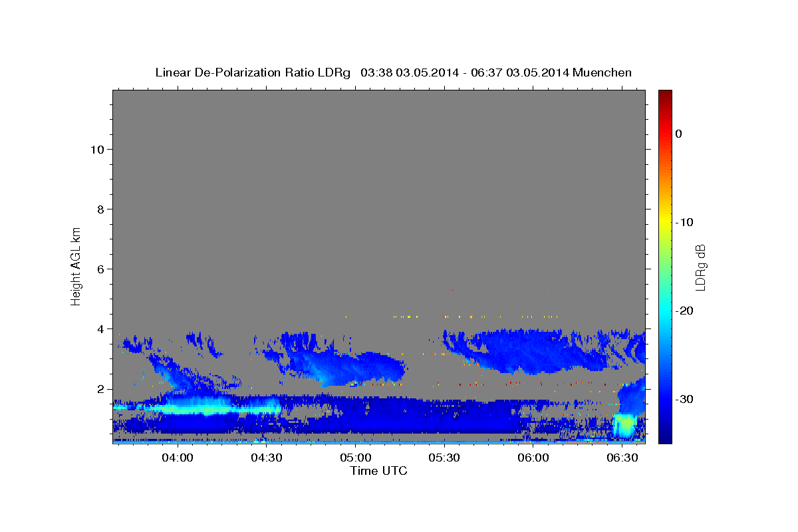
Task: Click the cloud layer near 05:45 at 3 km
Action: pyautogui.click(x=525, y=351)
